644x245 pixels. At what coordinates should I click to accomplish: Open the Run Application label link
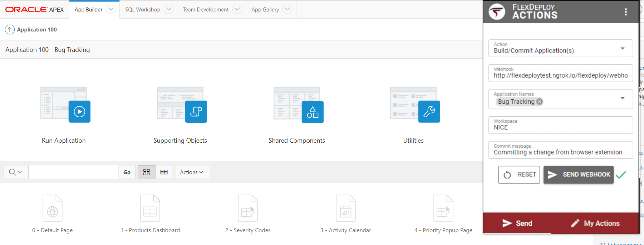tap(64, 141)
